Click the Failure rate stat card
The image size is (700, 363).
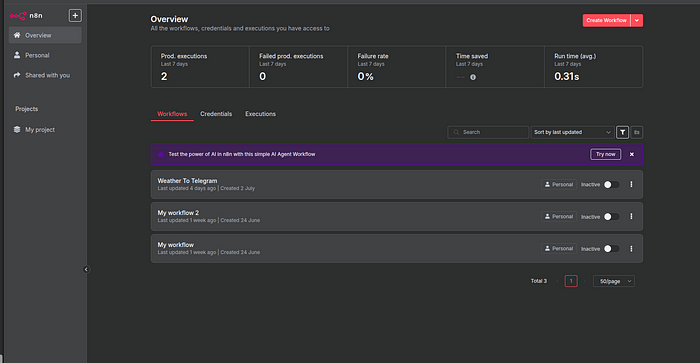pos(396,67)
